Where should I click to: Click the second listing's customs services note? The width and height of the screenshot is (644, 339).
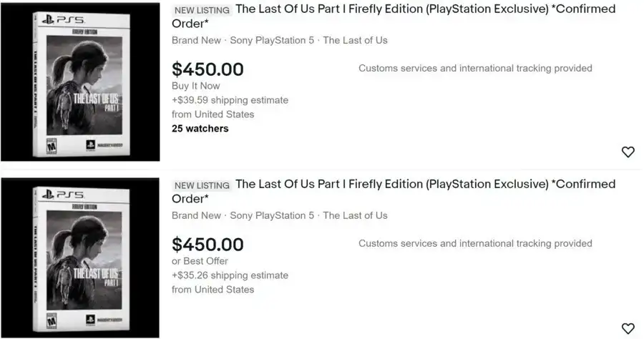[x=475, y=243]
